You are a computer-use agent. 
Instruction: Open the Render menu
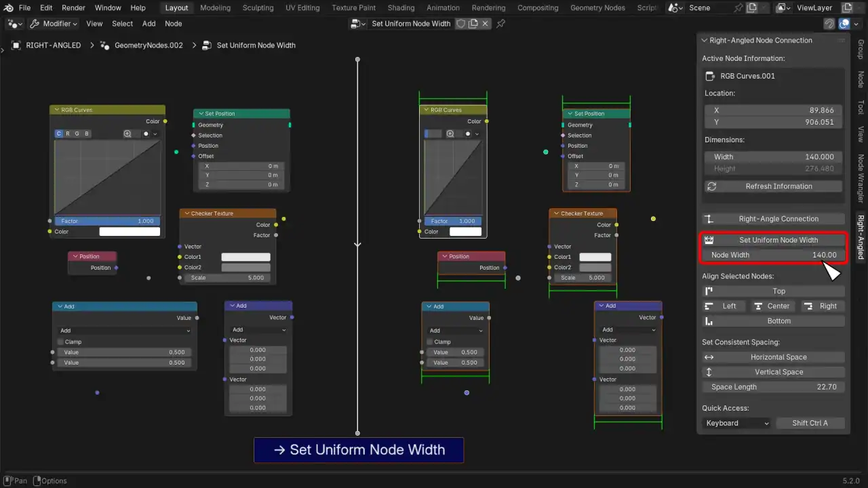[x=73, y=8]
